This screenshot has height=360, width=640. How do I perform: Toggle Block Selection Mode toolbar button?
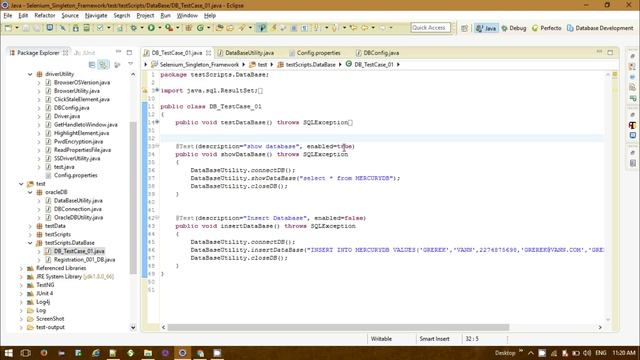293,28
